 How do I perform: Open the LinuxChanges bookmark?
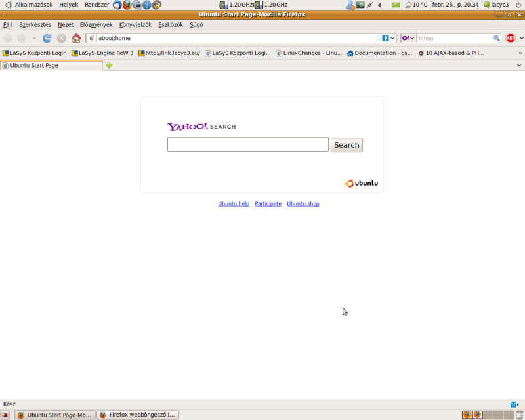point(309,53)
